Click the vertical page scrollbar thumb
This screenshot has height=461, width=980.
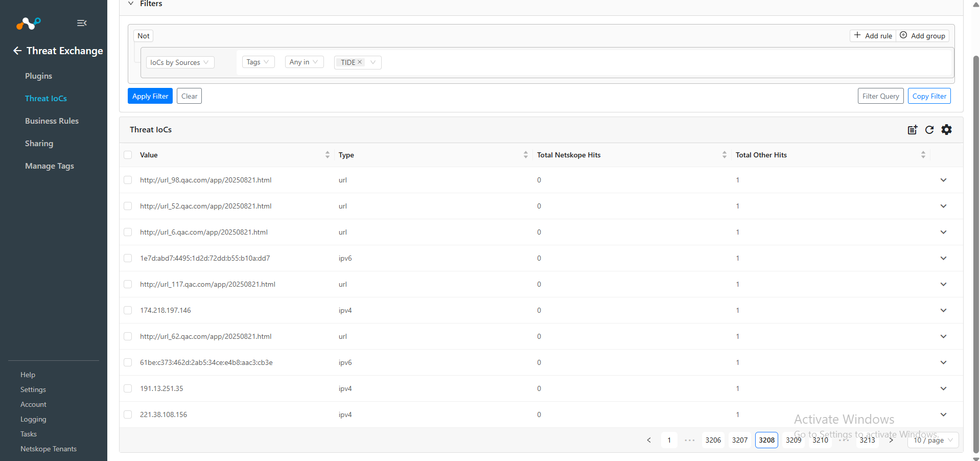976,254
